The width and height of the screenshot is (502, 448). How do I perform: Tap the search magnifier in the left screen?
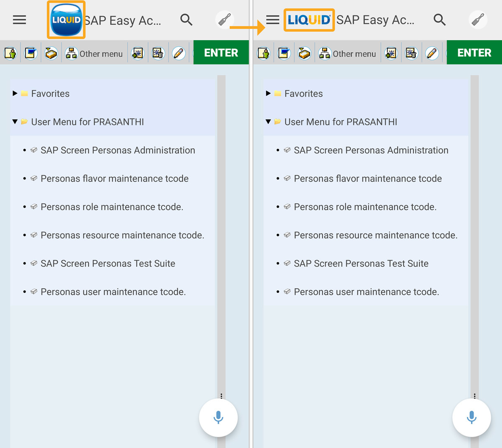[186, 20]
